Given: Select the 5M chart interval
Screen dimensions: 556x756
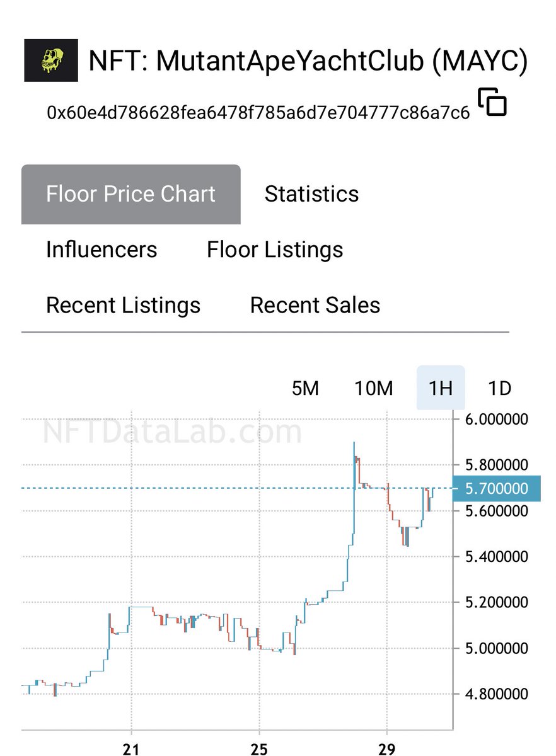Looking at the screenshot, I should click(x=305, y=388).
